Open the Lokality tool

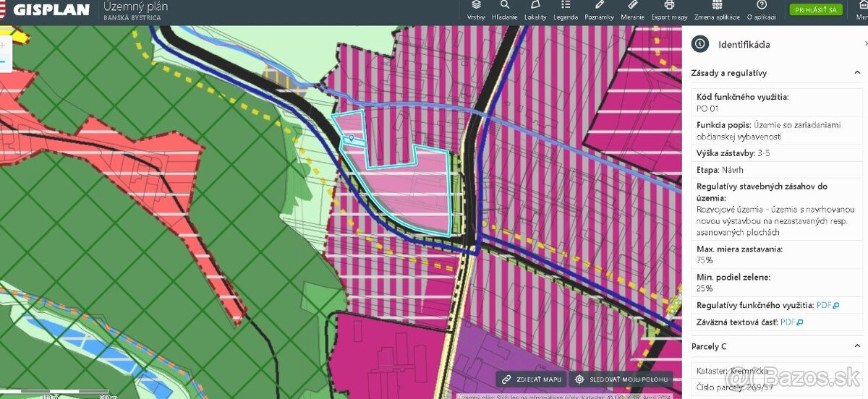coord(535,10)
